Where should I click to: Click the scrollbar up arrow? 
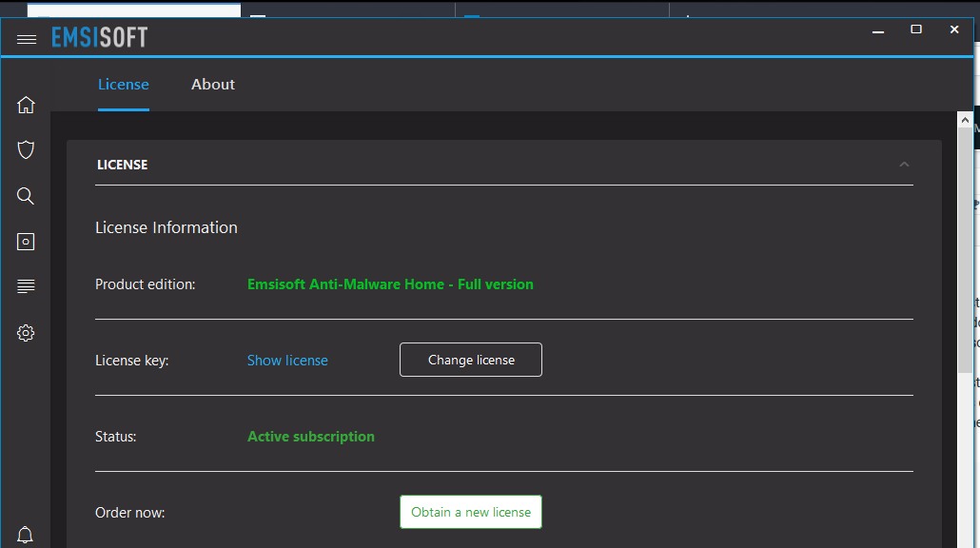964,122
